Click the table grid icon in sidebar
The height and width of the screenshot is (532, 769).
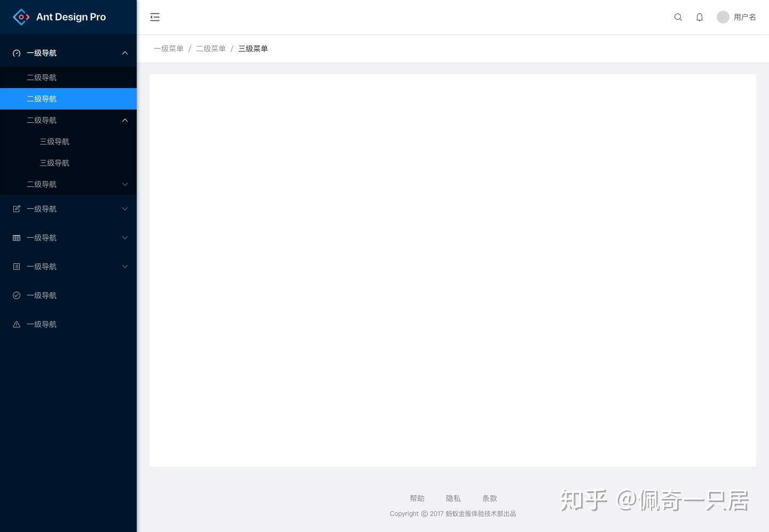pyautogui.click(x=17, y=238)
